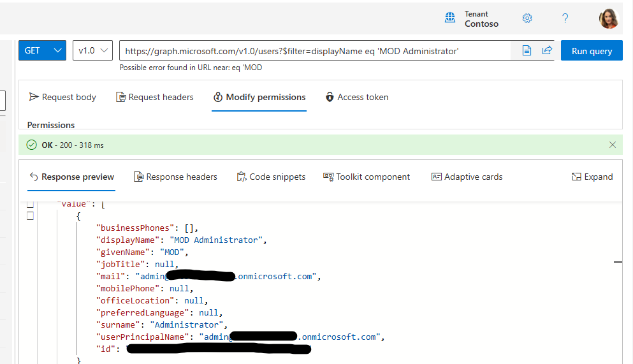The image size is (633, 364).
Task: Click the "preferredLanguage" JSON key
Action: 142,313
